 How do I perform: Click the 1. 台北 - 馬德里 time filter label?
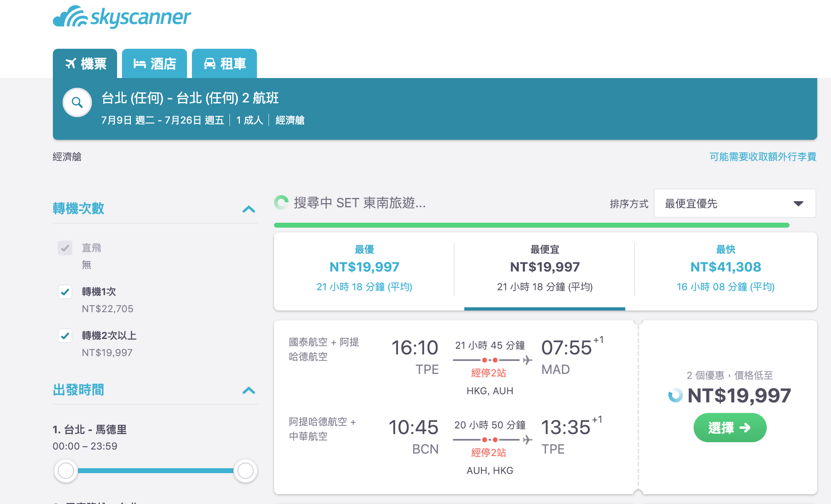[90, 430]
